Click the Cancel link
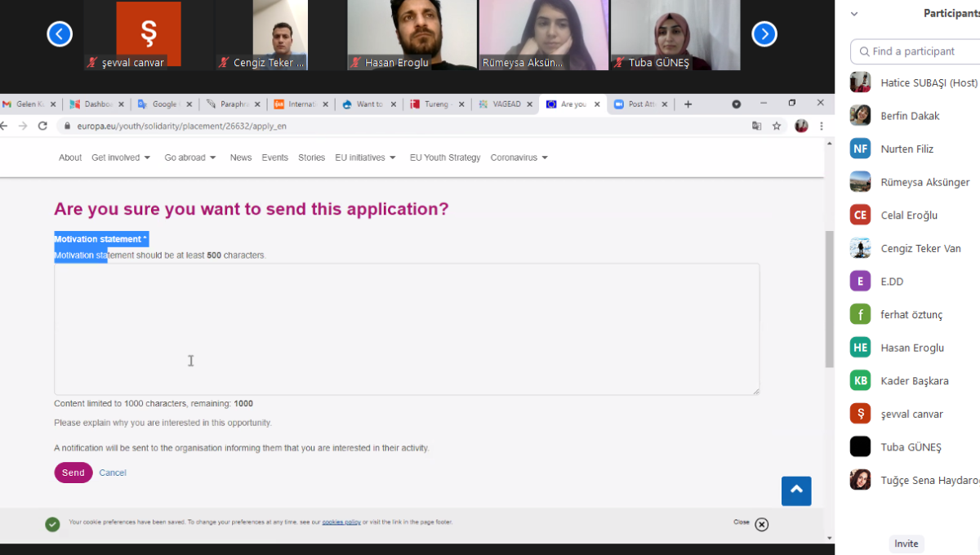The width and height of the screenshot is (980, 555). pos(113,473)
